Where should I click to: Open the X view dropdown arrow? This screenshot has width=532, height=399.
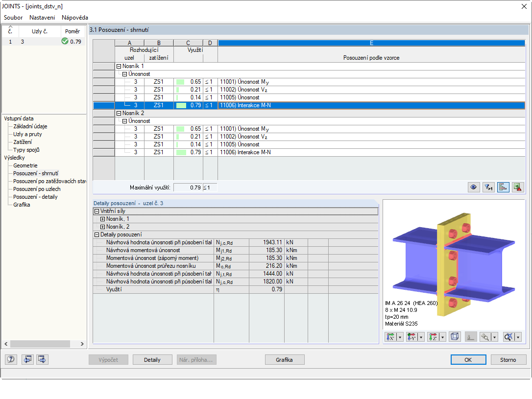tap(400, 337)
